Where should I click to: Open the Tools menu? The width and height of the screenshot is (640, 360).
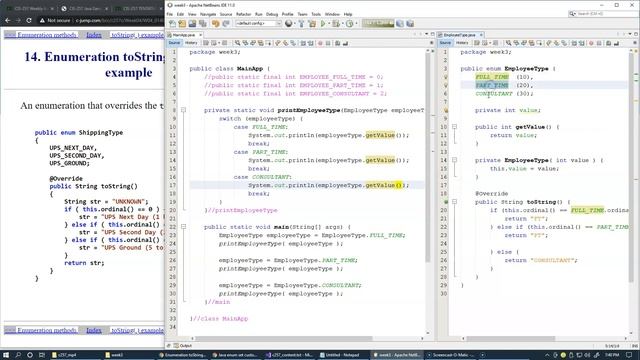point(316,14)
